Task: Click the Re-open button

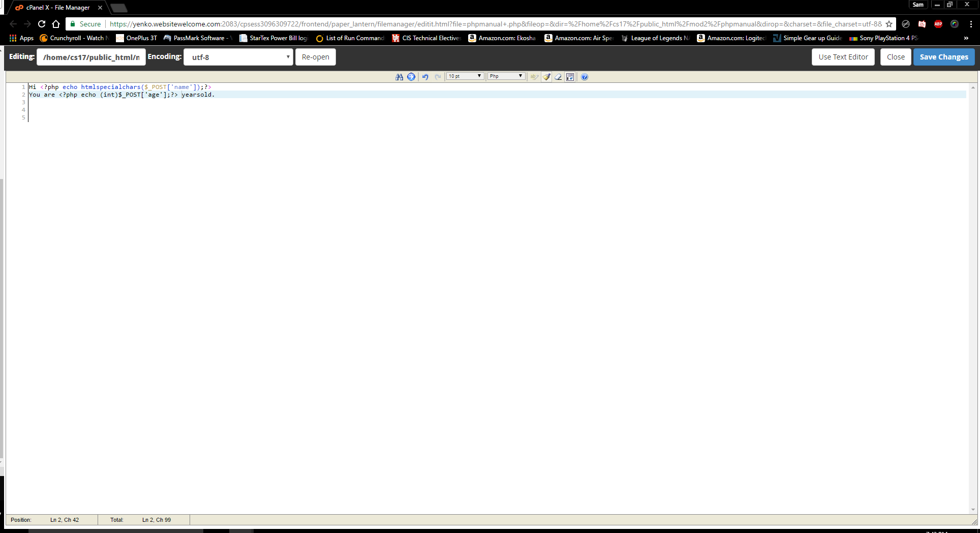Action: pos(316,57)
